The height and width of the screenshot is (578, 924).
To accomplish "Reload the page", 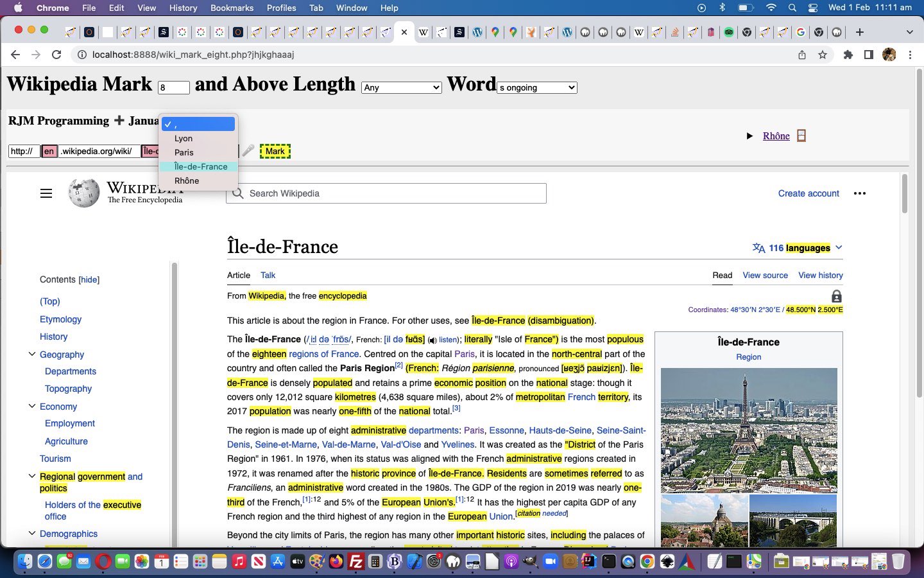I will tap(56, 55).
